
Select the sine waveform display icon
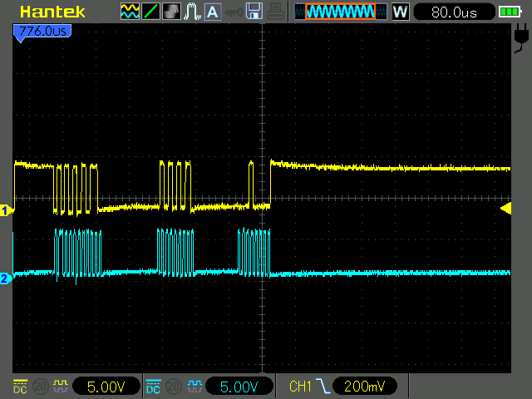pos(130,12)
